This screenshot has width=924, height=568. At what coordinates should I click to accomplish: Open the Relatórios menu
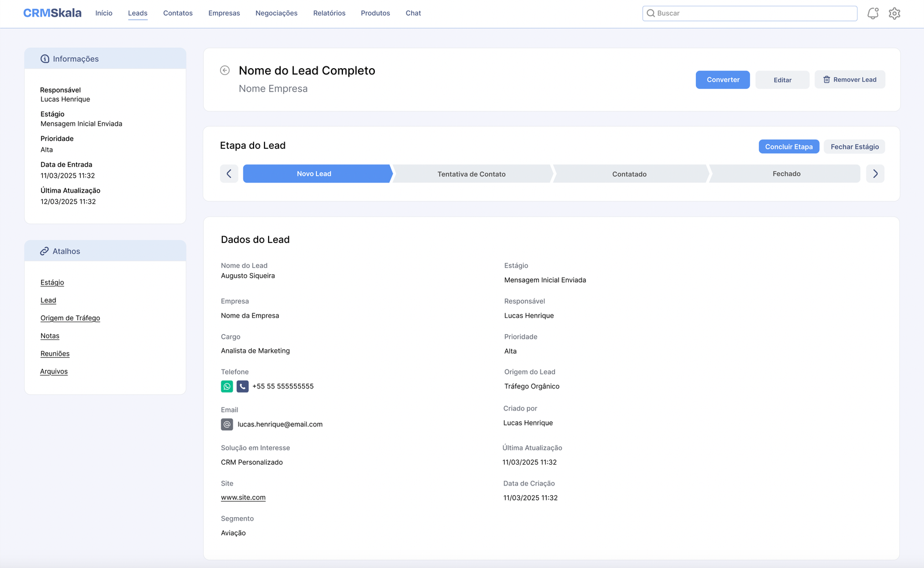click(329, 13)
